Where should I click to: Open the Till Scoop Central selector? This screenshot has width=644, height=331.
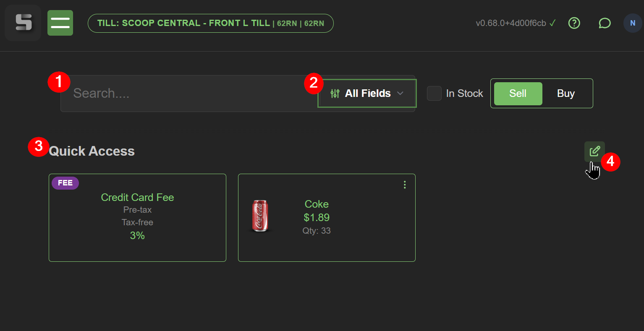coord(211,23)
